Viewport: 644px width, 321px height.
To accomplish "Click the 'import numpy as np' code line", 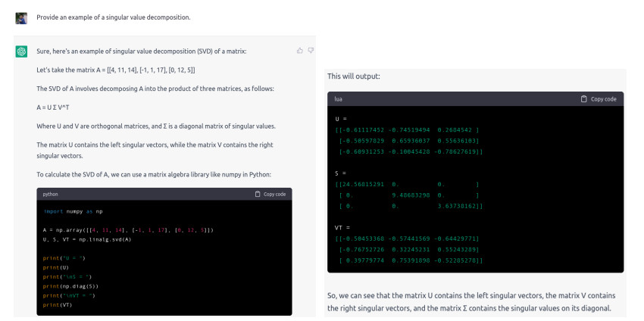I will (69, 211).
